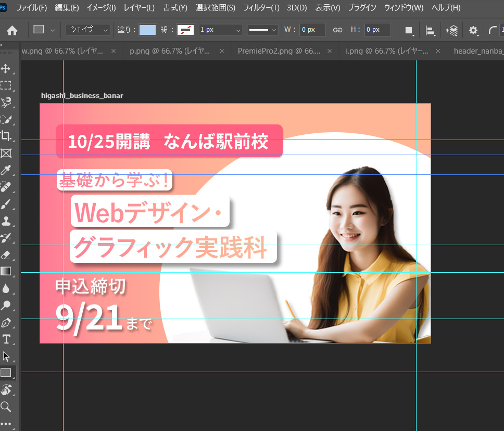
Task: Close the i.png document tab
Action: 438,51
